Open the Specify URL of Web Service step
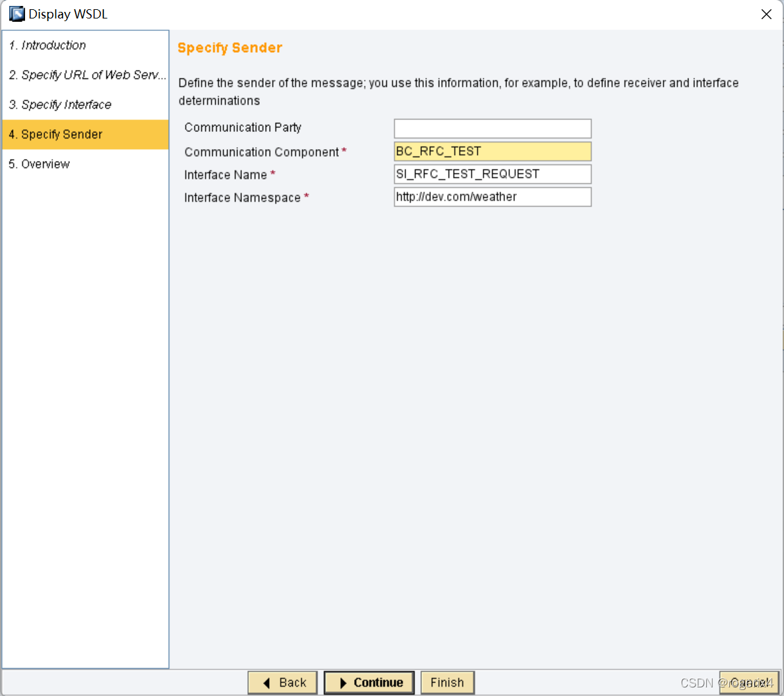Image resolution: width=784 pixels, height=696 pixels. [87, 75]
